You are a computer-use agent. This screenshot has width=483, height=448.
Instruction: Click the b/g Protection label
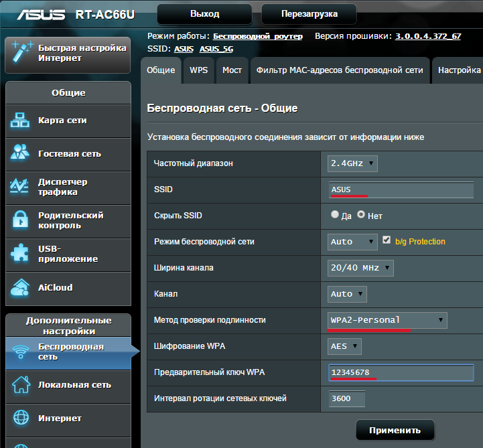420,242
